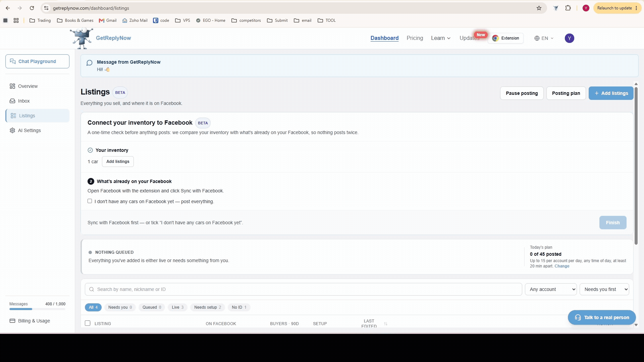644x362 pixels.
Task: Filter by the No ID chip
Action: tap(239, 307)
